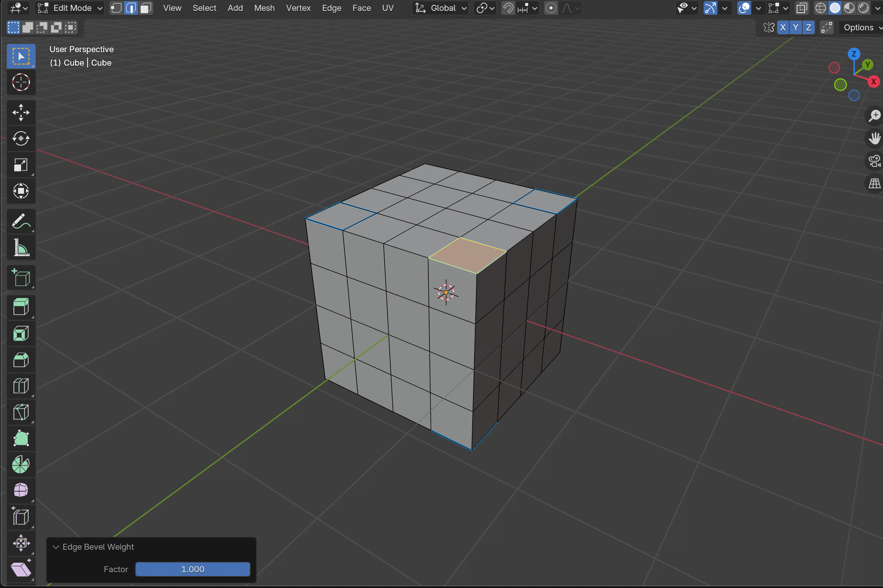Image resolution: width=883 pixels, height=588 pixels.
Task: Select the Measure tool
Action: [21, 247]
